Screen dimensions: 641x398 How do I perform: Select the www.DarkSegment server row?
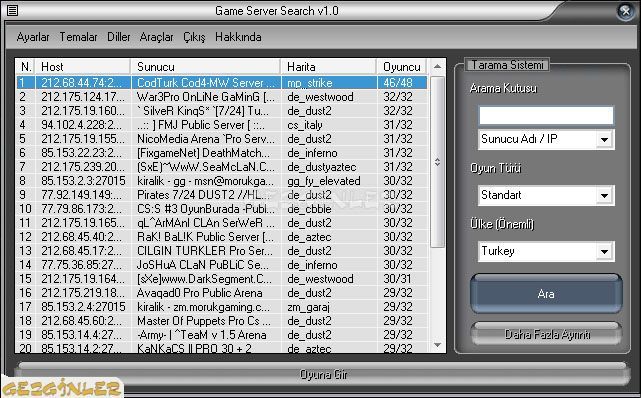(222, 279)
